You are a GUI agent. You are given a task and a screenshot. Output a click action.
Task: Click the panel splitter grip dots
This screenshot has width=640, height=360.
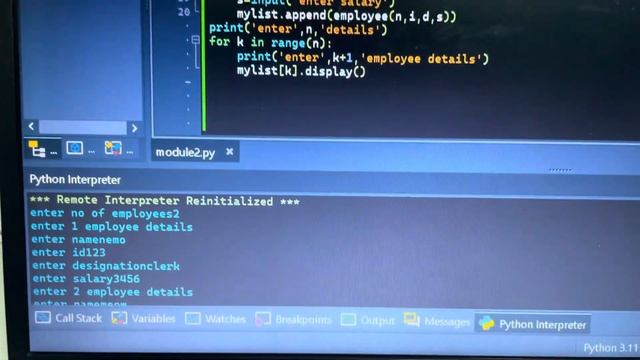560,170
